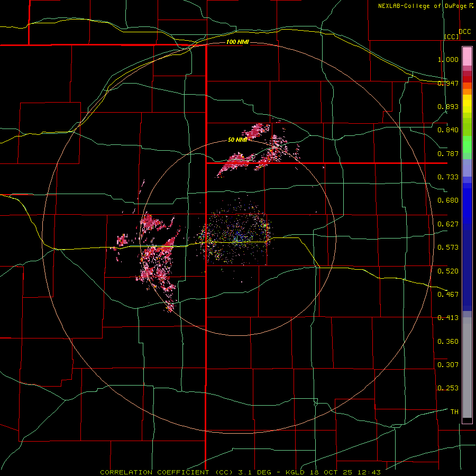This screenshot has width=476, height=476.
Task: Click the 0.680 scale value
Action: click(448, 200)
